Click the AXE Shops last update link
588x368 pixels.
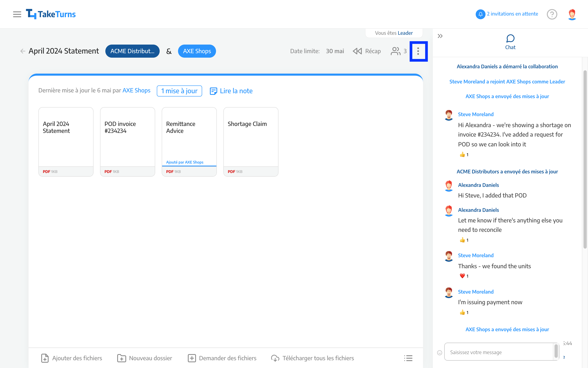(x=136, y=91)
